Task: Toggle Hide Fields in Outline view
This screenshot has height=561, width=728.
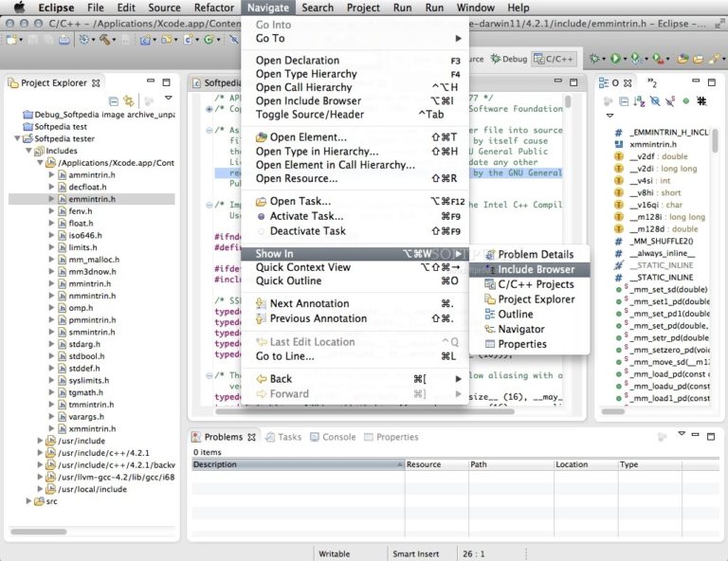Action: [x=655, y=100]
